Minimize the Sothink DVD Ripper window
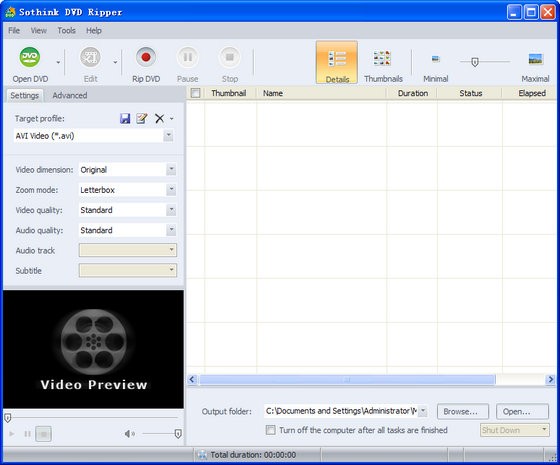The height and width of the screenshot is (465, 560). tap(514, 12)
